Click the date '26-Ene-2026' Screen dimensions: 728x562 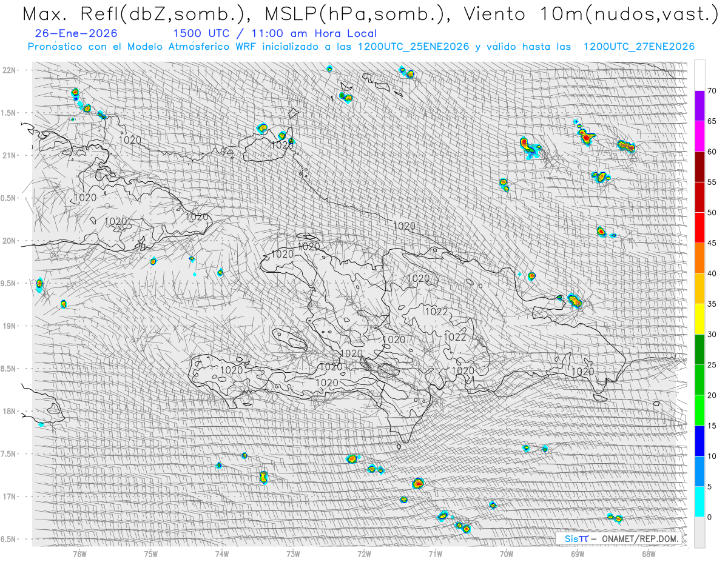click(76, 34)
